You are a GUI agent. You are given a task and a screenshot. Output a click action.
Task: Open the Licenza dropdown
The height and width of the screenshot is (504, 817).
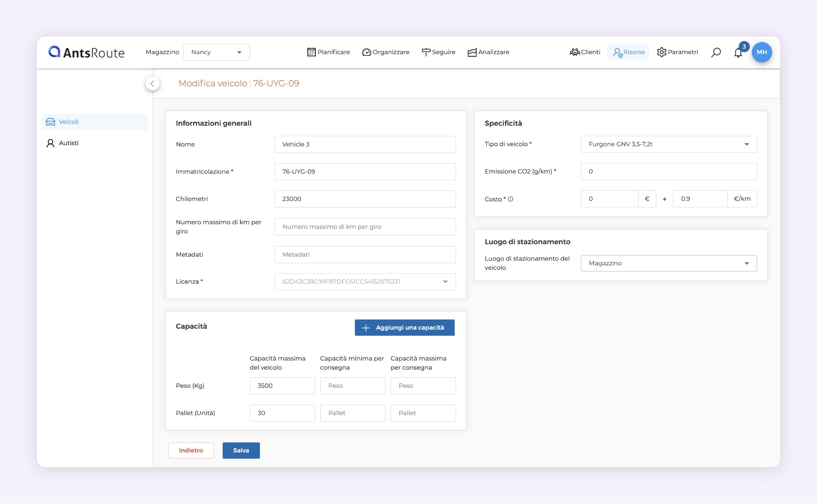(364, 282)
